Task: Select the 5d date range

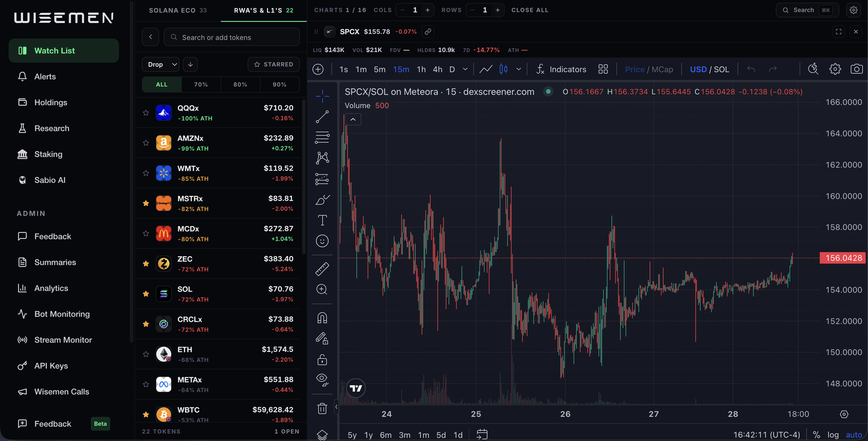Action: (441, 435)
